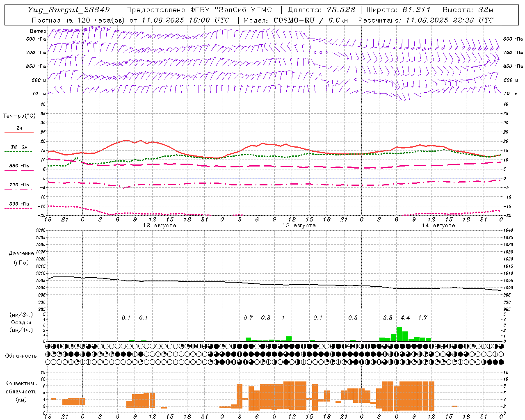Viewport: 525px width, 420px height.
Task: Click the precipitation value 0.2
Action: [353, 317]
